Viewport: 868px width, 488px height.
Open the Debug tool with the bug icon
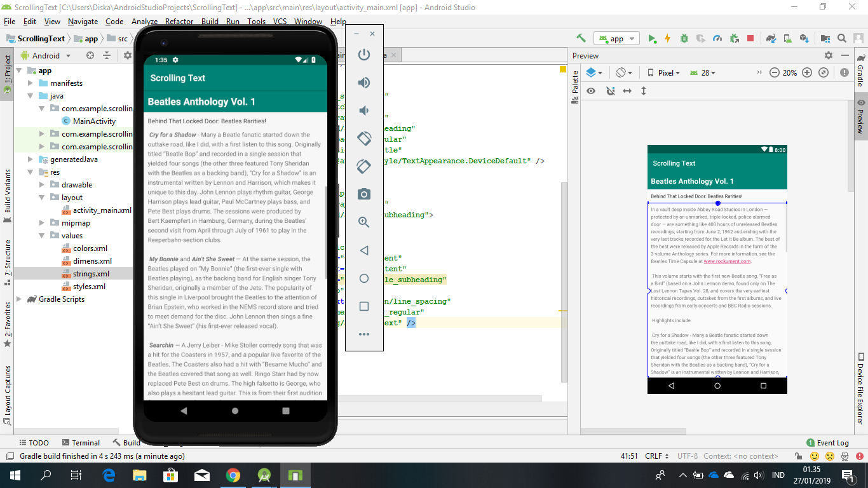tap(684, 39)
